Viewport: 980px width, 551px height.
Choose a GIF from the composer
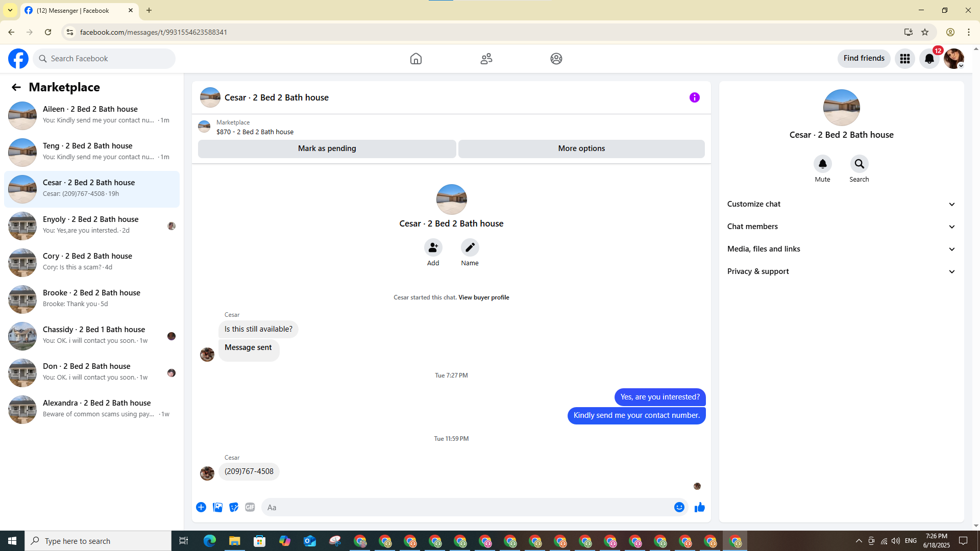[250, 507]
